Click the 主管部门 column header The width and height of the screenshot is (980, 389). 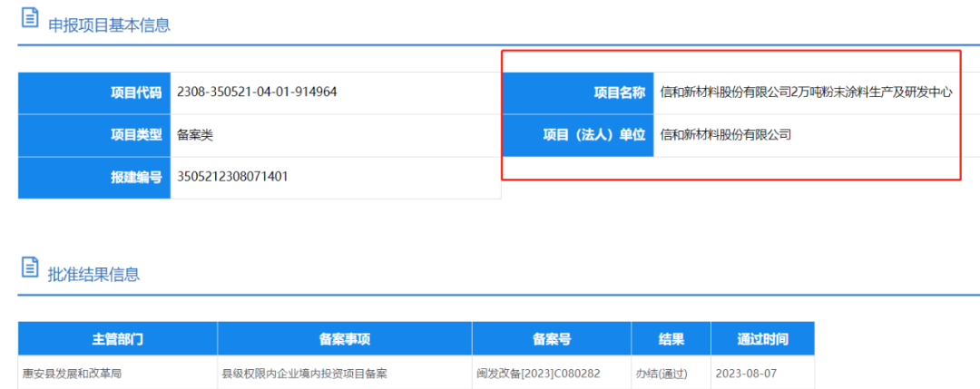click(117, 339)
